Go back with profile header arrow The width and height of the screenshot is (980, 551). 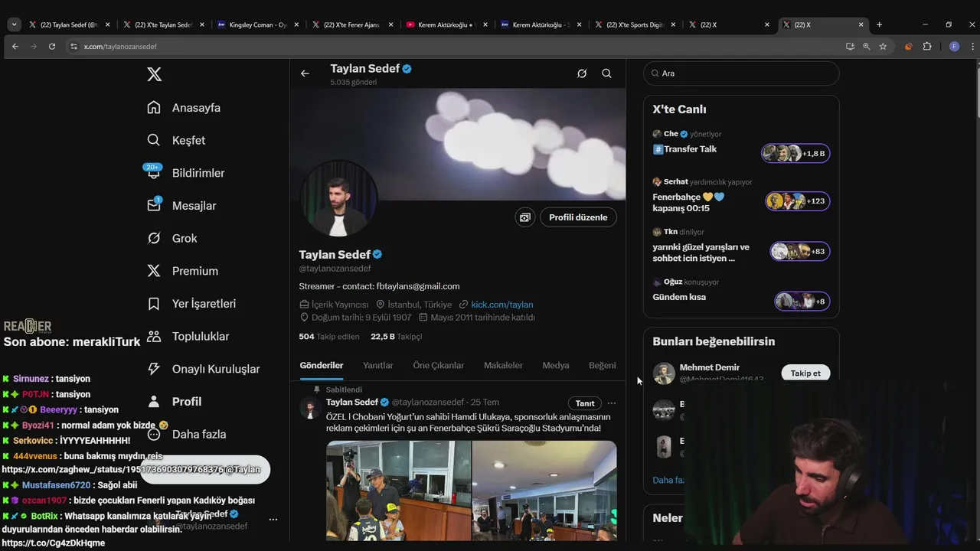[x=305, y=73]
